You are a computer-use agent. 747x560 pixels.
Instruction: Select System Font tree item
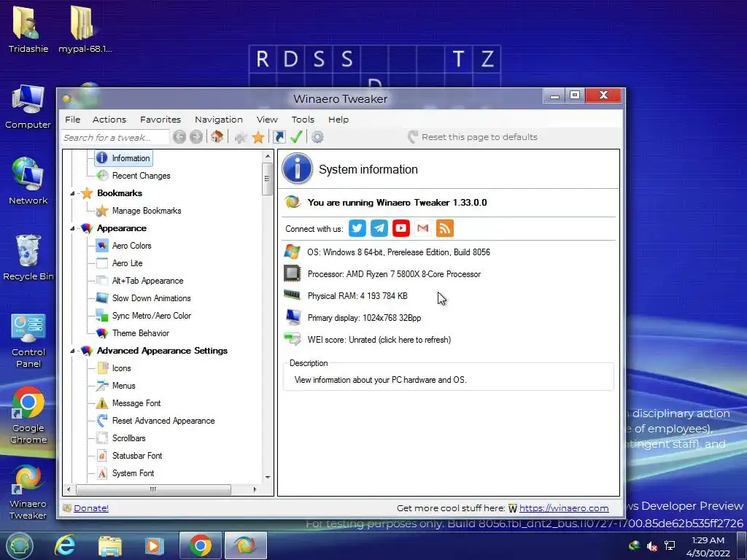(x=133, y=473)
